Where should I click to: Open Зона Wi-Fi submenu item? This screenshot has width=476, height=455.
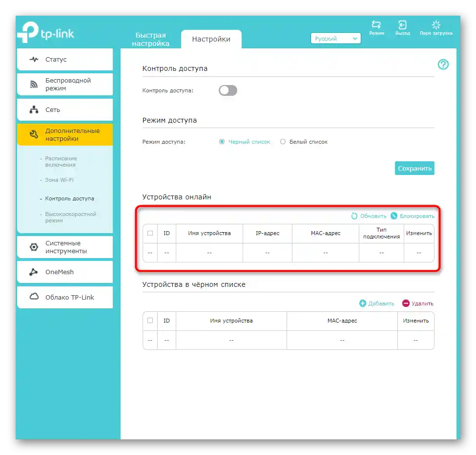click(x=60, y=180)
